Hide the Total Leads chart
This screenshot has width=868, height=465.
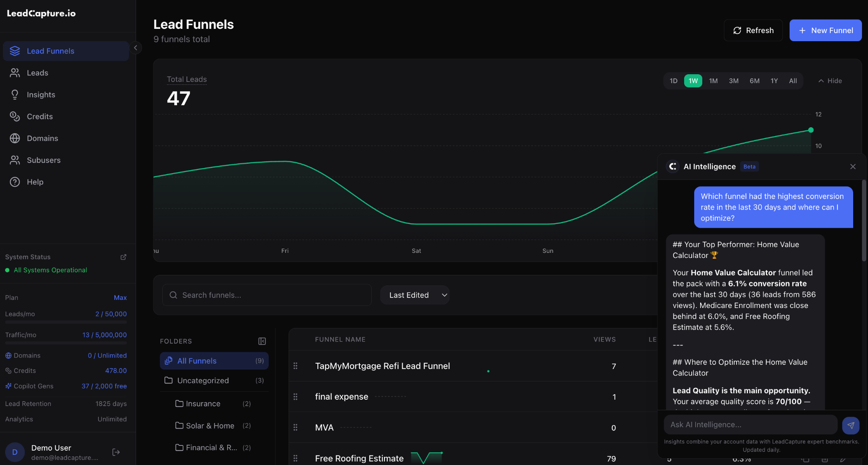[x=829, y=81]
